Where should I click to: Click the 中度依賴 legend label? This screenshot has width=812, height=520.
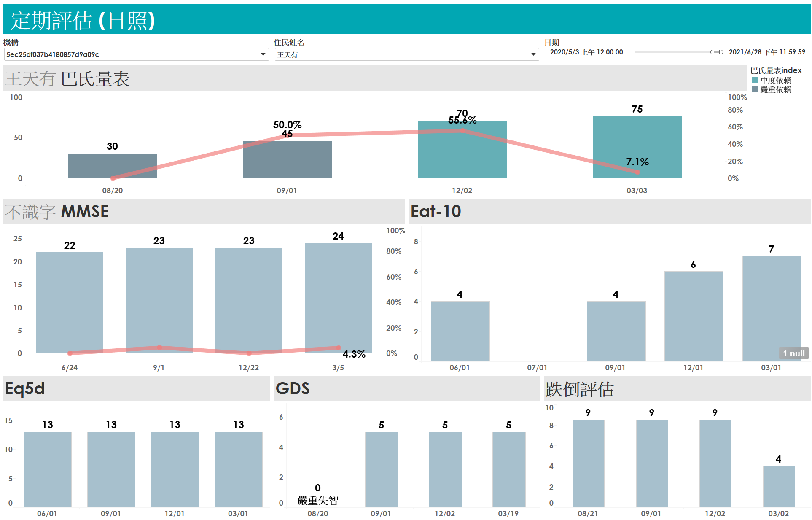[x=775, y=80]
